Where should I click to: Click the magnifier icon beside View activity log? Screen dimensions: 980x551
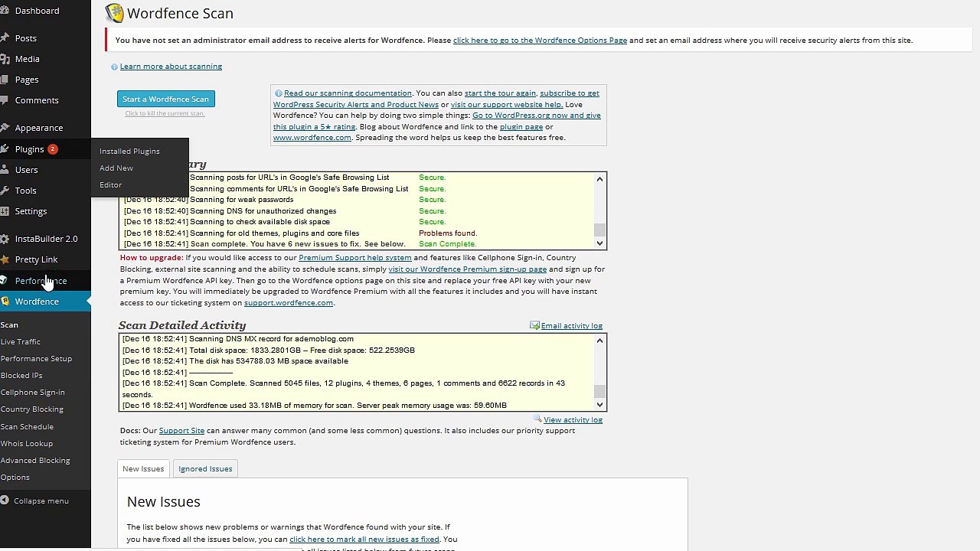click(x=537, y=419)
